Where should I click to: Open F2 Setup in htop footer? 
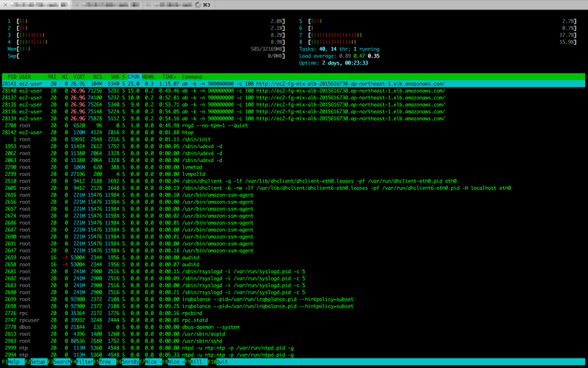click(x=35, y=362)
